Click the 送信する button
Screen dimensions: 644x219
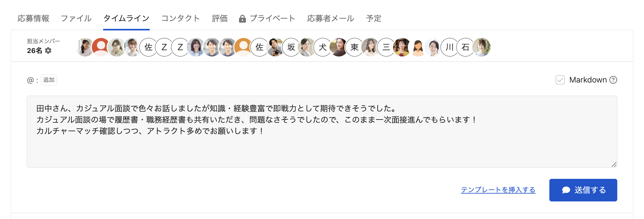(x=583, y=190)
